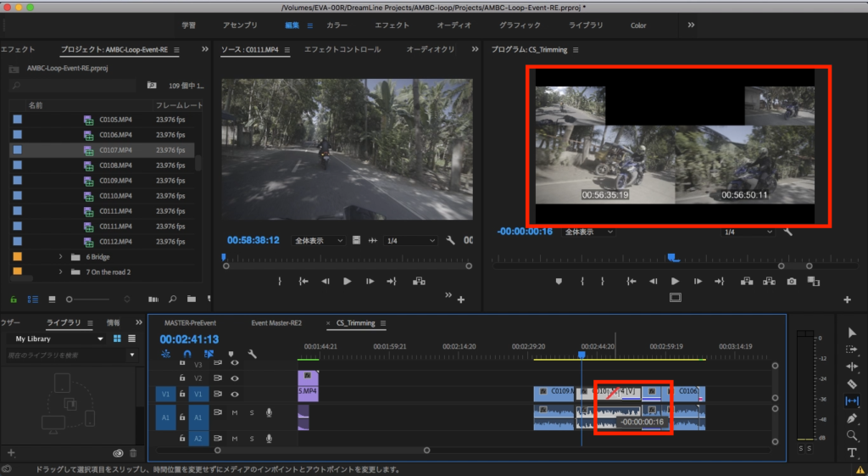Open My Library dropdown in Libraries panel
Image resolution: width=868 pixels, height=476 pixels.
[58, 339]
